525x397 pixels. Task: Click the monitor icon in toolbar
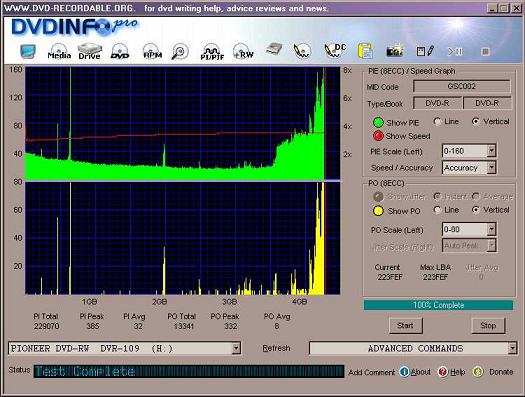(28, 52)
